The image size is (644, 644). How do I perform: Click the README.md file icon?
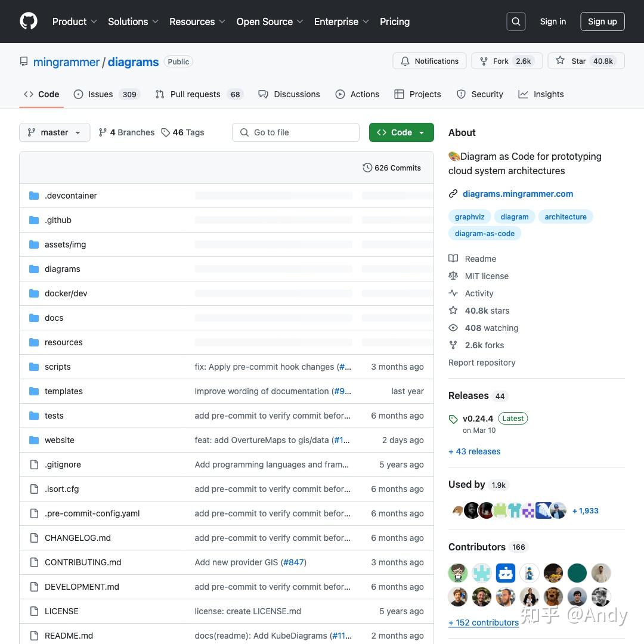tap(34, 635)
